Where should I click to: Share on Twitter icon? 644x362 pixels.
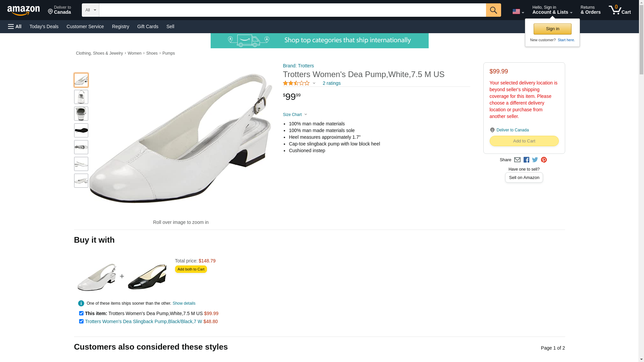pyautogui.click(x=535, y=160)
